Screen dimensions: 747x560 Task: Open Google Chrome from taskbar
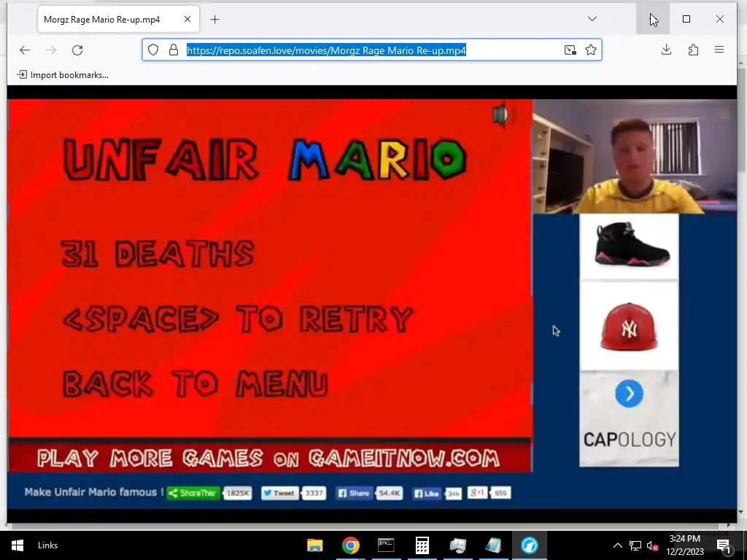[x=351, y=545]
